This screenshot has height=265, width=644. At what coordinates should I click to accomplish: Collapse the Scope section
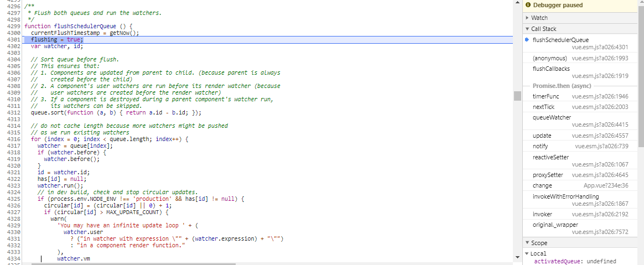coord(527,243)
